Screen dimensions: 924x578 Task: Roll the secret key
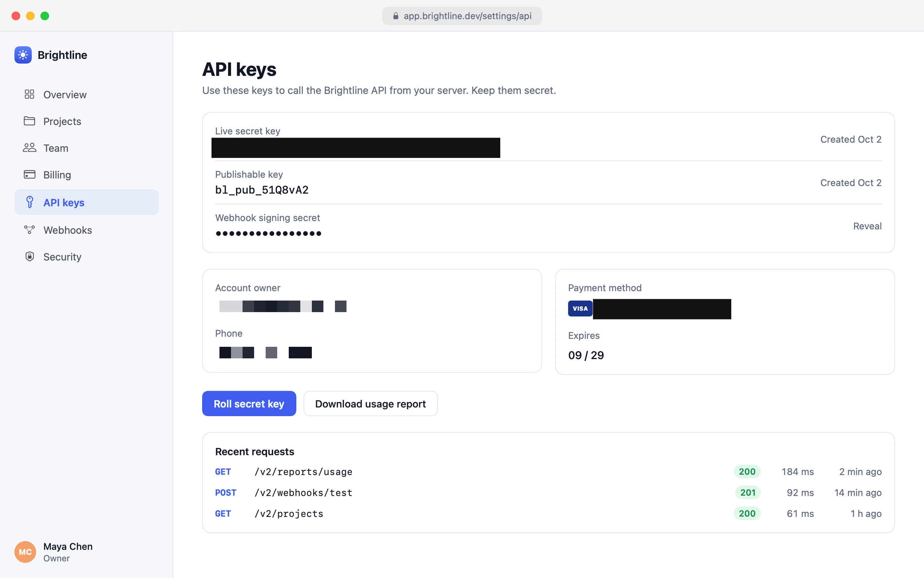[249, 403]
